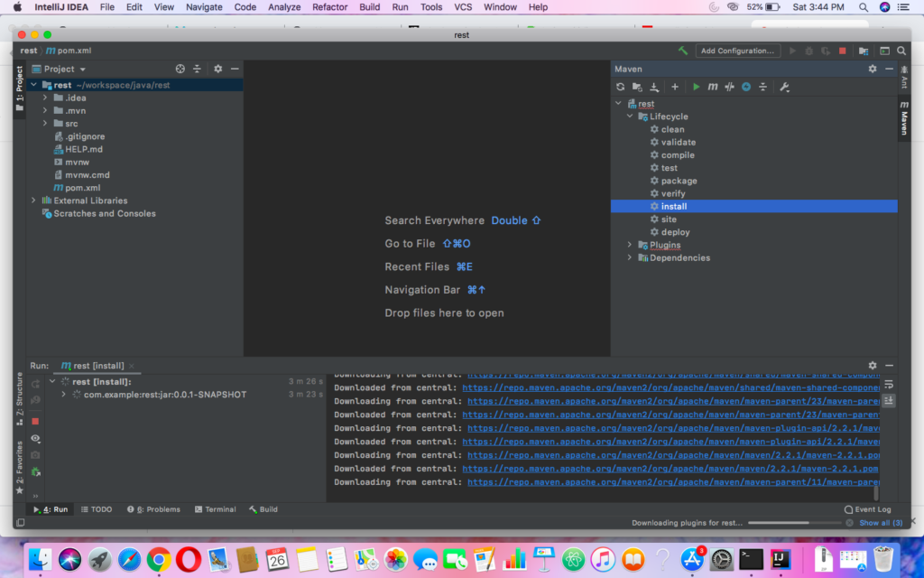The image size is (924, 578).
Task: Click the Run console vertical scrollbar
Action: tap(875, 492)
